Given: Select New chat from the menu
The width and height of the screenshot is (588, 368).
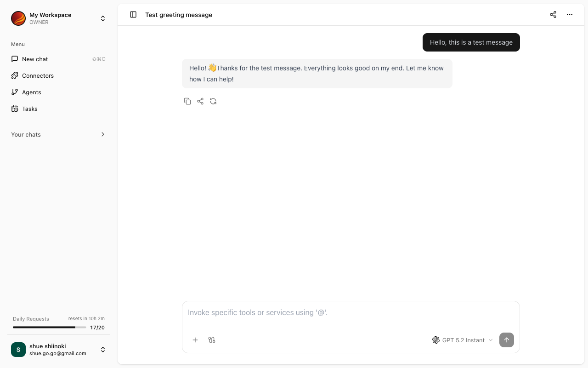Looking at the screenshot, I should tap(34, 59).
